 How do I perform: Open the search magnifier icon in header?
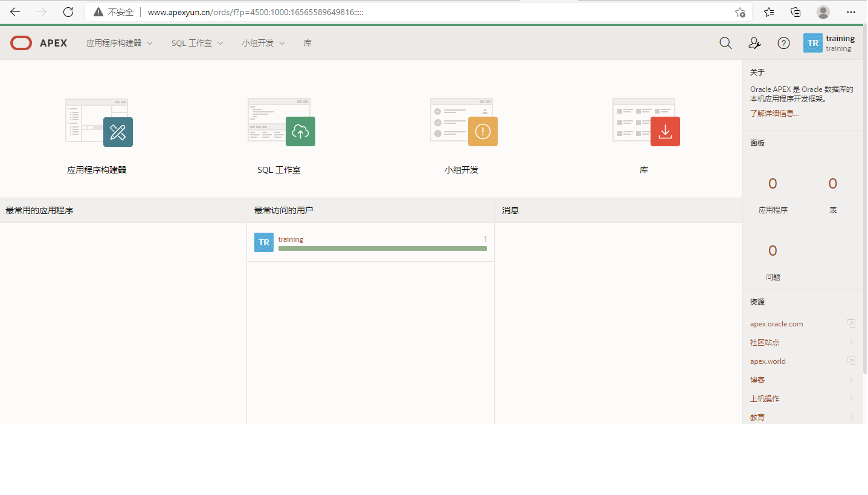click(725, 43)
